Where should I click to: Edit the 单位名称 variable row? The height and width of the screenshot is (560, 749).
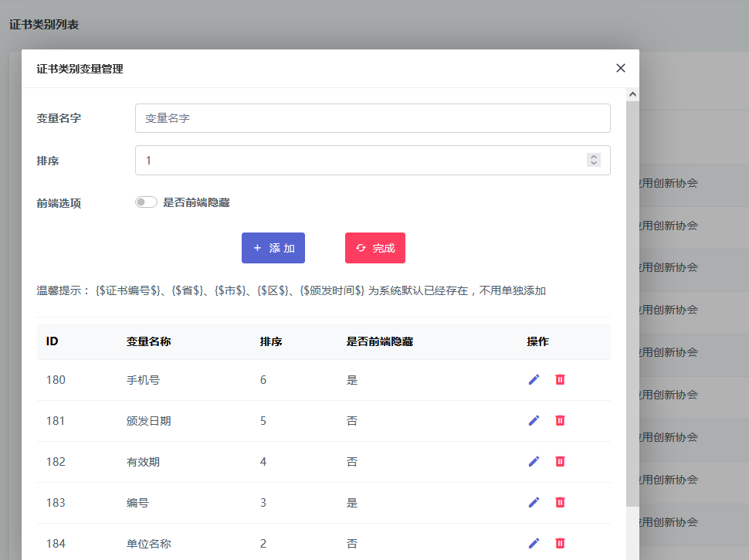point(534,543)
